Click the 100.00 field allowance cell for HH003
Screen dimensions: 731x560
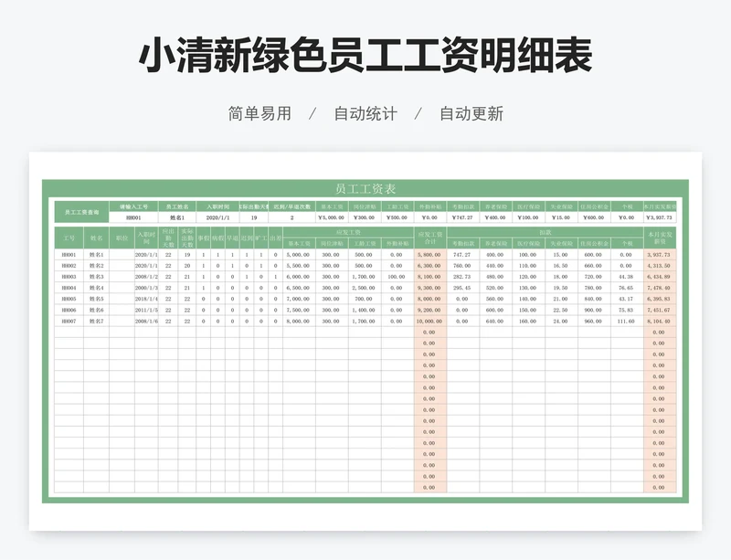(397, 277)
